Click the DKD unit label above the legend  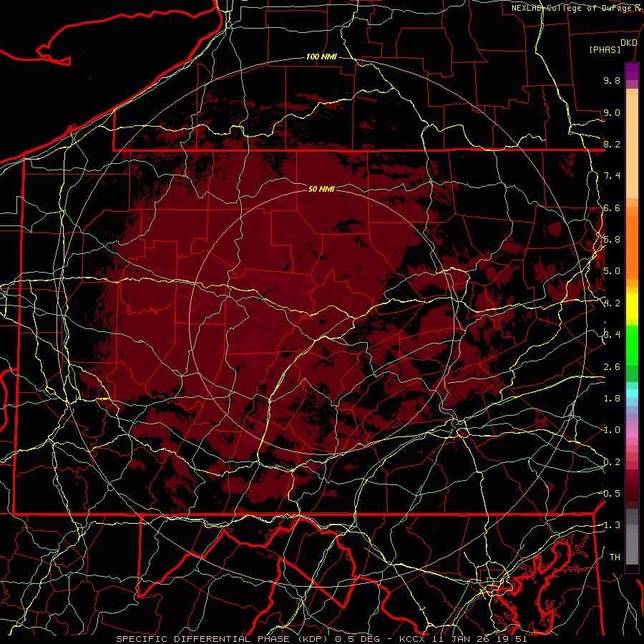pos(629,43)
